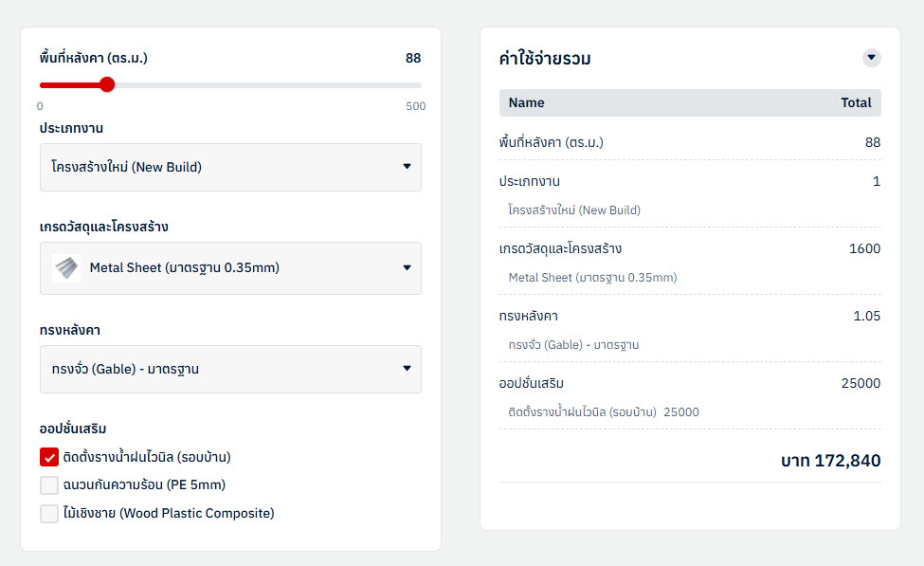Click the roof area slider handle
Image resolution: width=924 pixels, height=566 pixels.
[107, 84]
